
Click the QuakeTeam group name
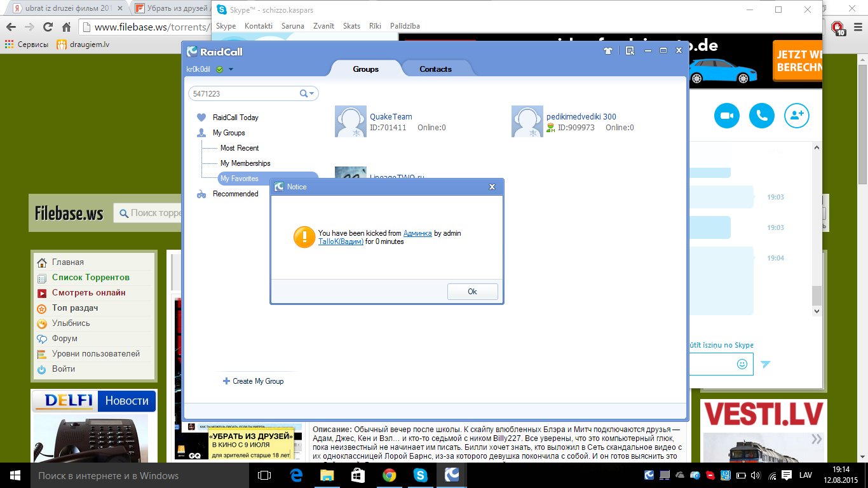pyautogui.click(x=391, y=117)
